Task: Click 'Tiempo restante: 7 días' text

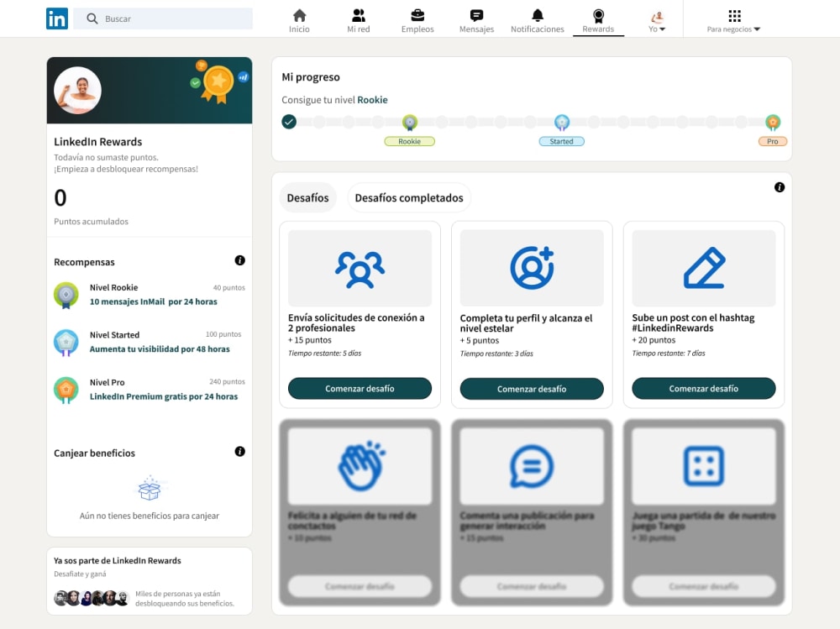Action: (669, 353)
